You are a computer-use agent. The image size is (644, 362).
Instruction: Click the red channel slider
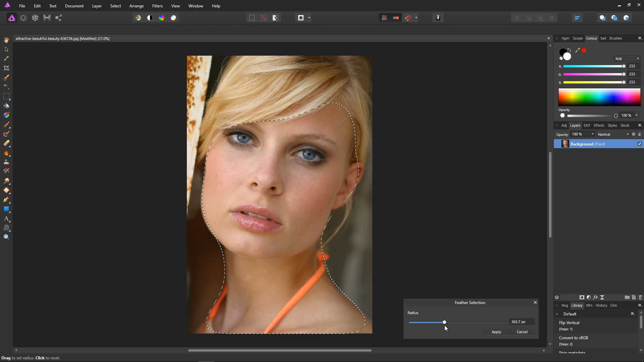[594, 66]
